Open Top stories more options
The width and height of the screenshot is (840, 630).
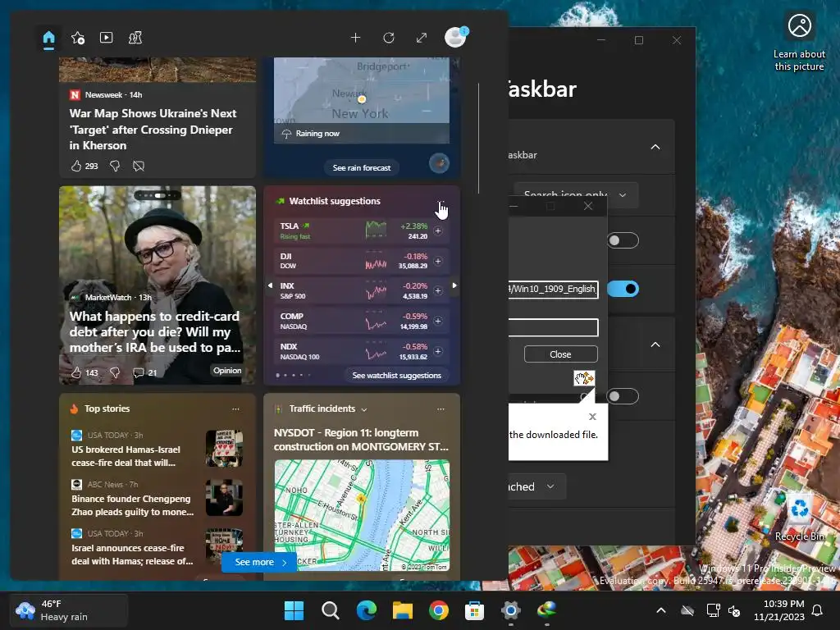235,409
